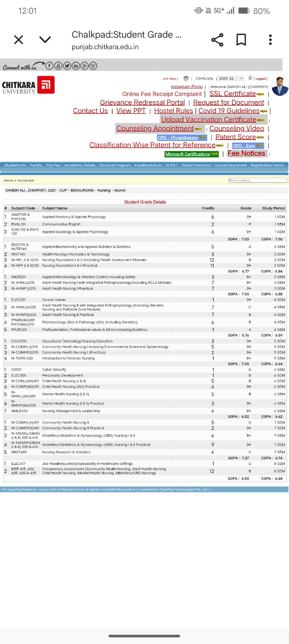
Task: Open the SSL Certificate link
Action: pyautogui.click(x=233, y=93)
